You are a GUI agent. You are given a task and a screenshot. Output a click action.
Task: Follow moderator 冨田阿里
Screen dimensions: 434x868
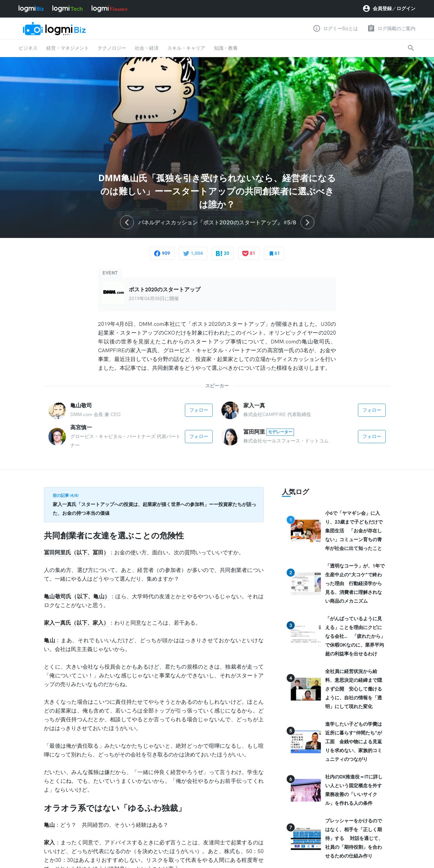click(x=372, y=436)
